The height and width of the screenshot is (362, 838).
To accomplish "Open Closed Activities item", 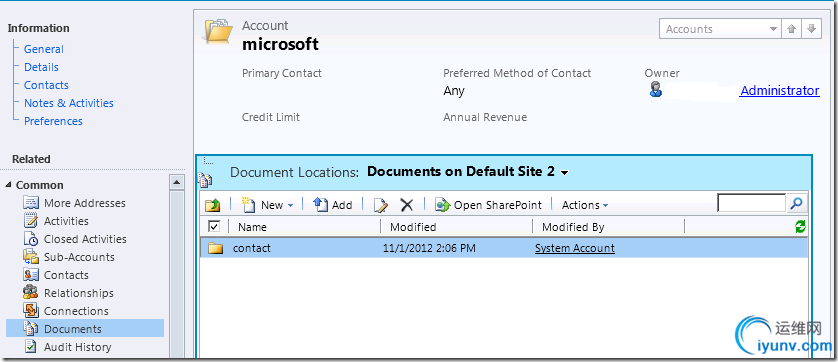I will [x=85, y=239].
